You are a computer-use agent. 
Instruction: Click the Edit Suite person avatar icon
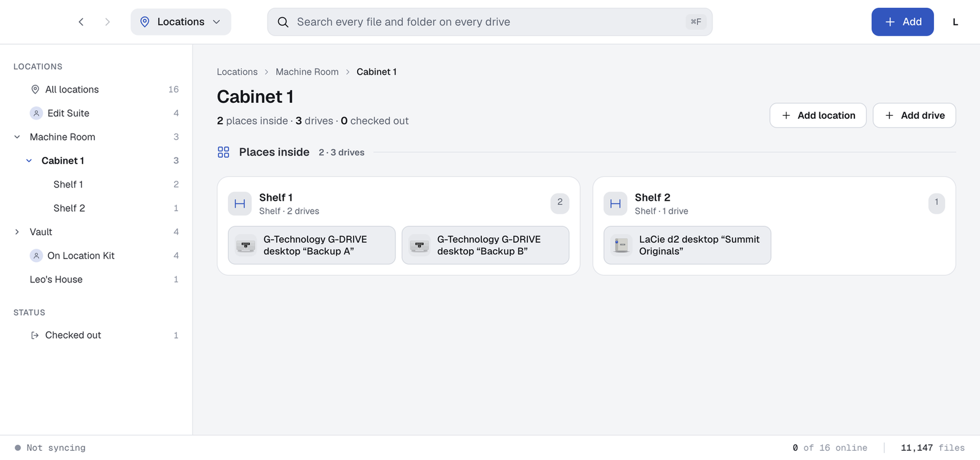36,113
